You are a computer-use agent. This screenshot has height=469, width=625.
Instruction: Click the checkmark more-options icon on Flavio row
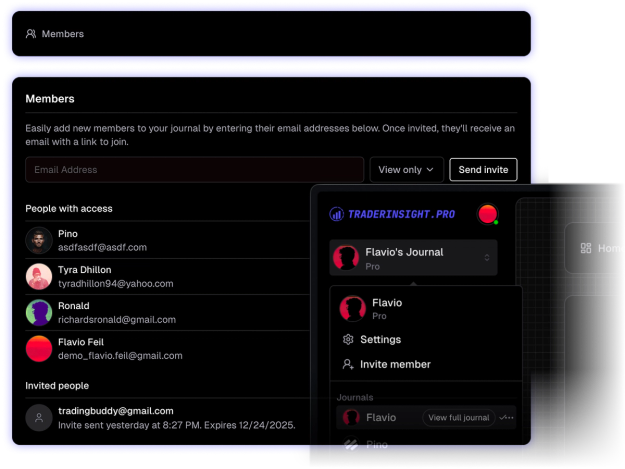(506, 418)
